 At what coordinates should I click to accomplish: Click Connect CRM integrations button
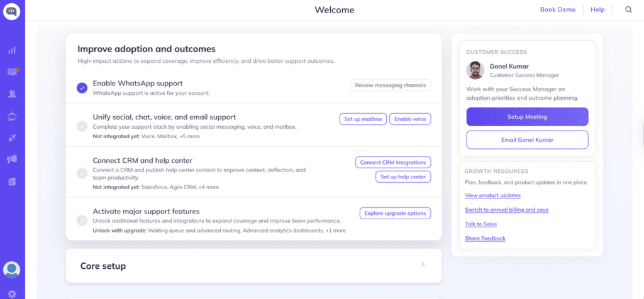[x=393, y=163]
